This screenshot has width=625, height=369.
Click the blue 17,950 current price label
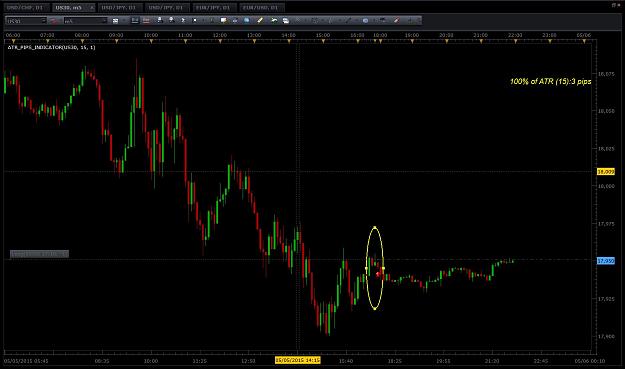tap(605, 261)
